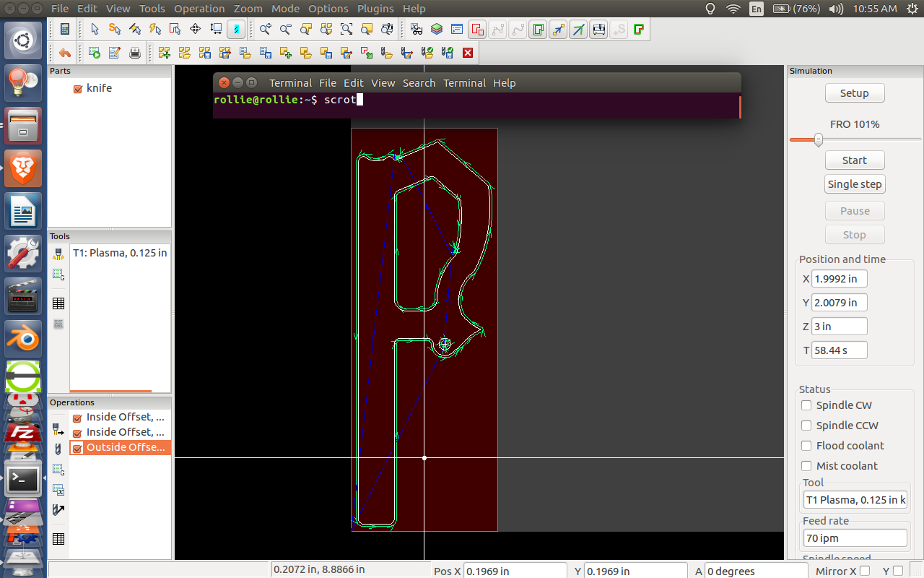
Task: Enable the Spindle CW checkbox
Action: pos(806,405)
